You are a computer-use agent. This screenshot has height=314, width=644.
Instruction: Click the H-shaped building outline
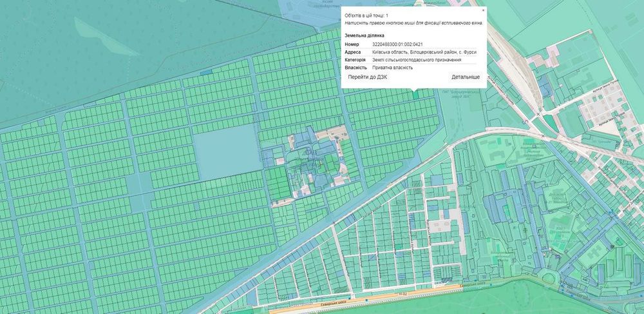click(x=596, y=251)
